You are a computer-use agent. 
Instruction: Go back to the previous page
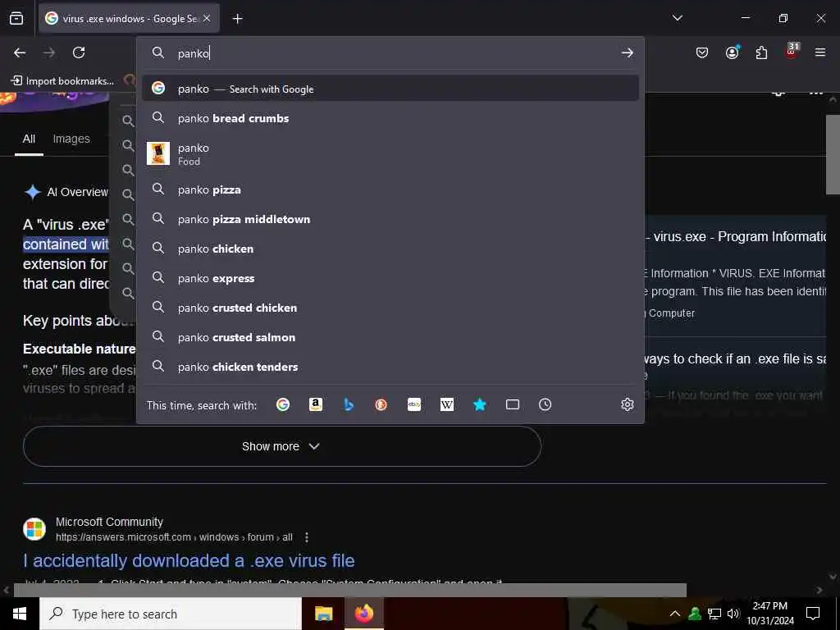point(20,53)
